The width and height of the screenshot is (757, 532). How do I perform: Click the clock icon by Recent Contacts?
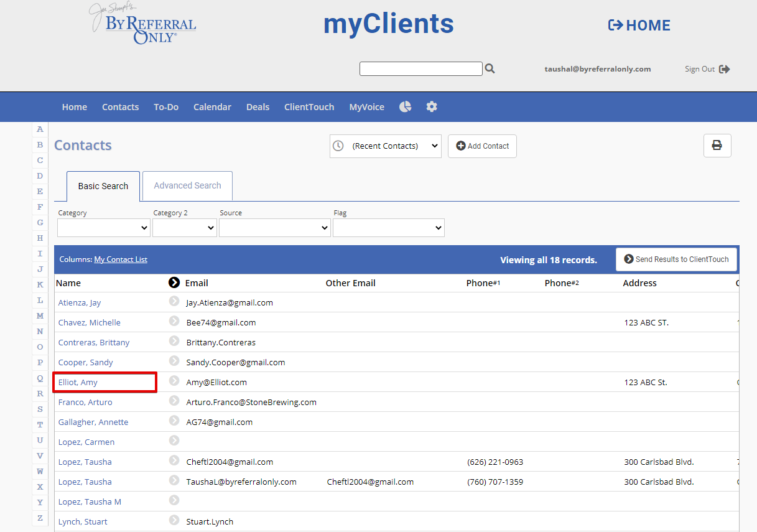[x=338, y=146]
